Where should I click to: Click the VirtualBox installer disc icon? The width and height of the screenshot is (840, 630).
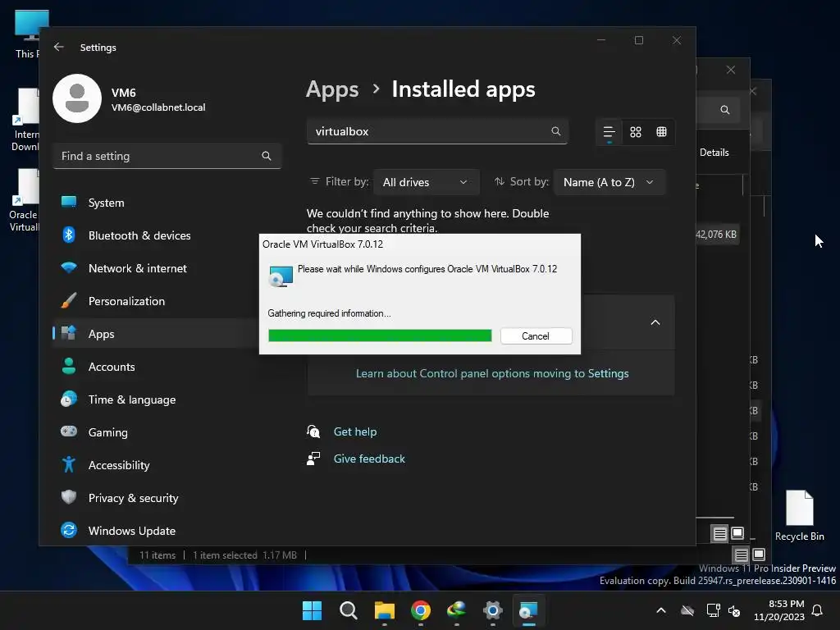(x=281, y=276)
